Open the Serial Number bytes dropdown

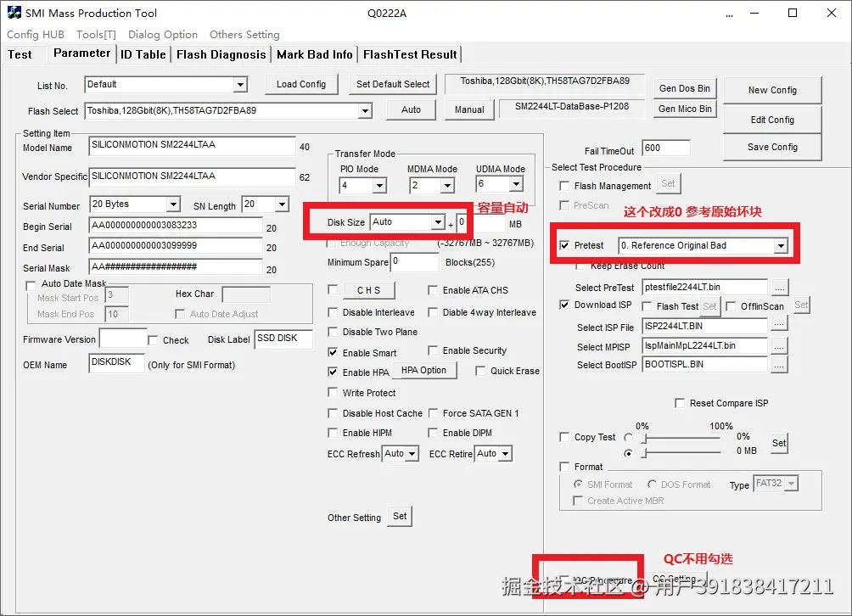pos(173,204)
